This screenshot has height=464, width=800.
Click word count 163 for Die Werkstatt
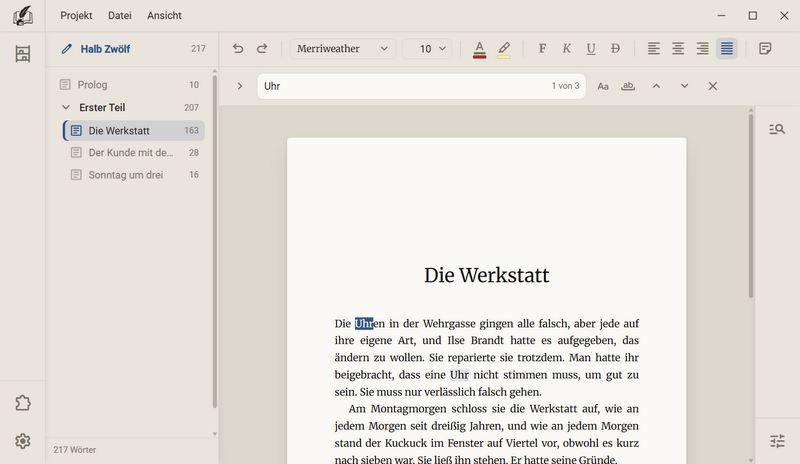(191, 131)
